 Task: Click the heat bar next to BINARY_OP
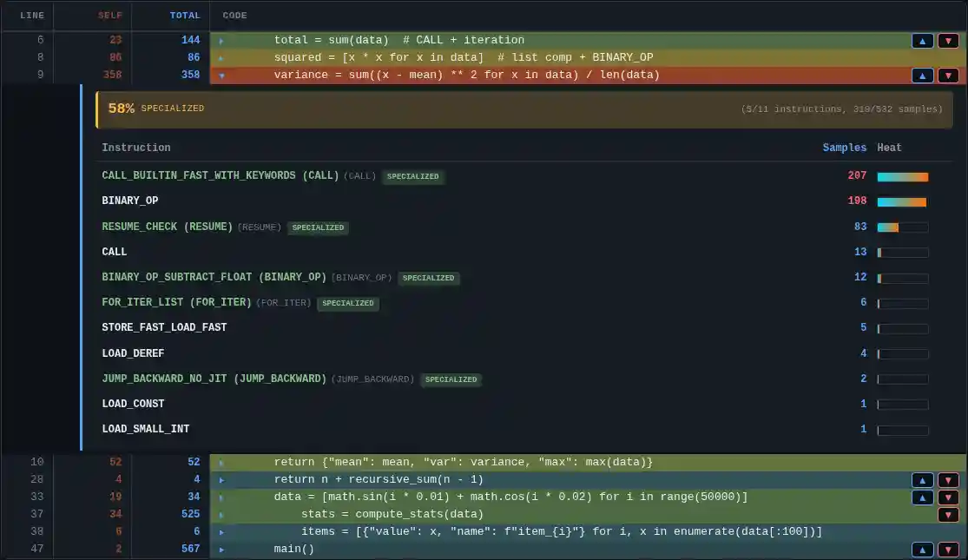point(901,201)
